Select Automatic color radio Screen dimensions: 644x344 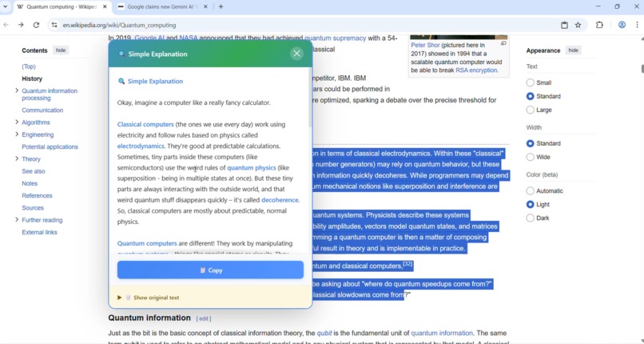coord(531,190)
